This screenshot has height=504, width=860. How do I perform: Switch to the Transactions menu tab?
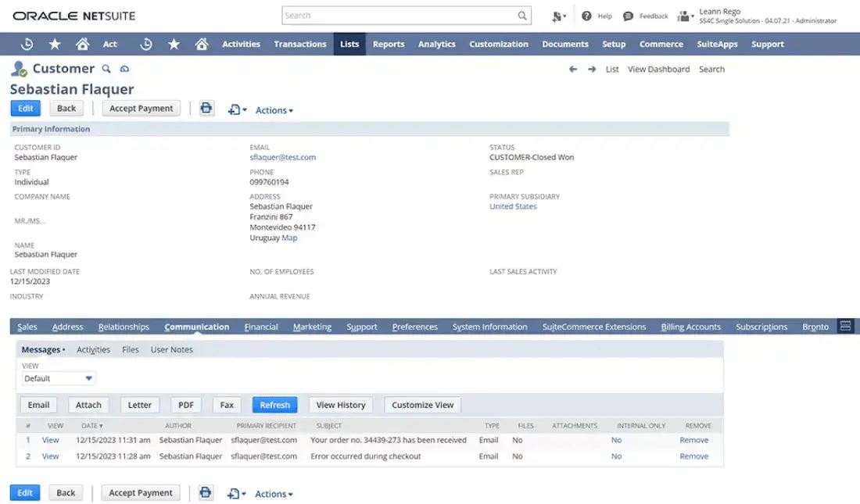[x=300, y=44]
